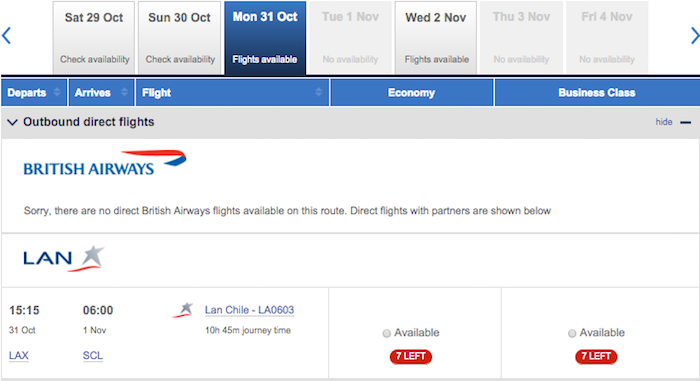Screen dimensions: 700x381
Task: Open Lan Chile - LA0603 flight link
Action: point(249,310)
